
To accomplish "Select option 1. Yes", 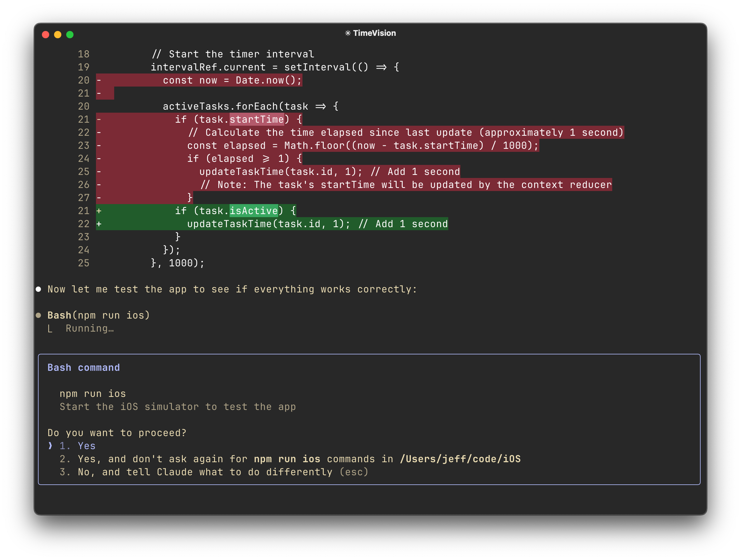I will (x=77, y=446).
